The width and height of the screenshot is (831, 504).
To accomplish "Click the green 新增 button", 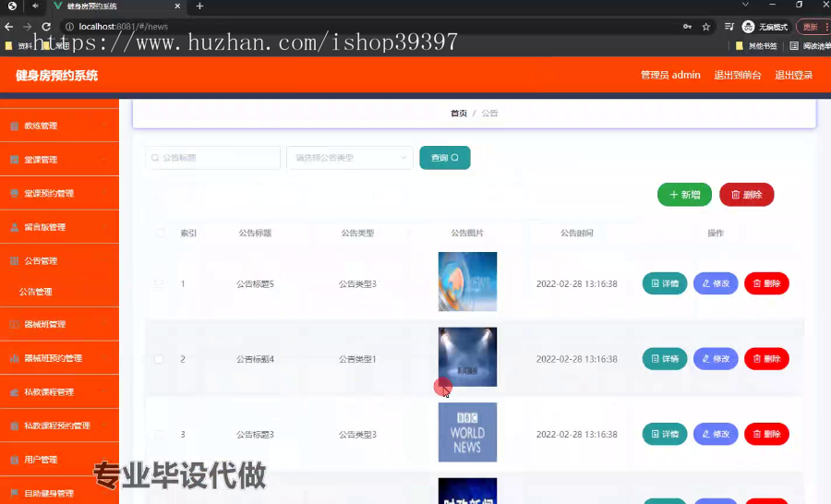I will pyautogui.click(x=684, y=195).
